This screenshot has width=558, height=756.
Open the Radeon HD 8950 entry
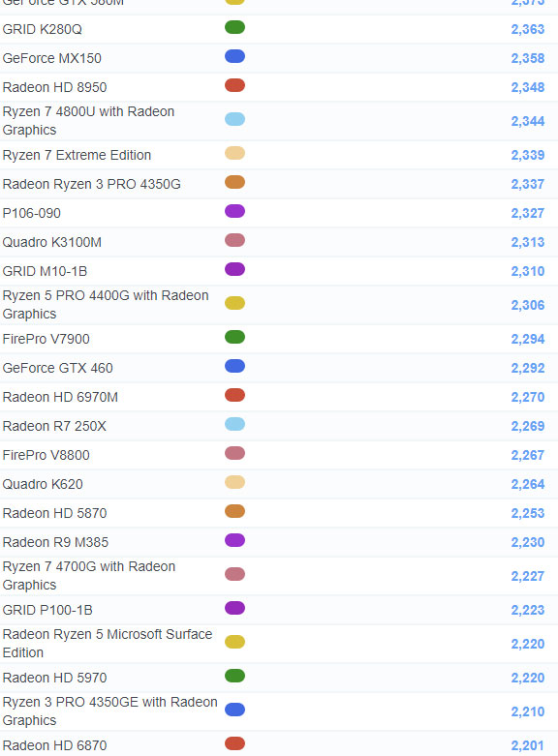click(54, 87)
